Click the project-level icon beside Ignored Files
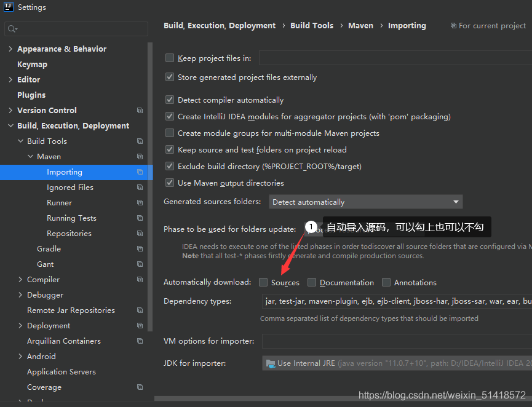This screenshot has width=532, height=407. coord(140,188)
